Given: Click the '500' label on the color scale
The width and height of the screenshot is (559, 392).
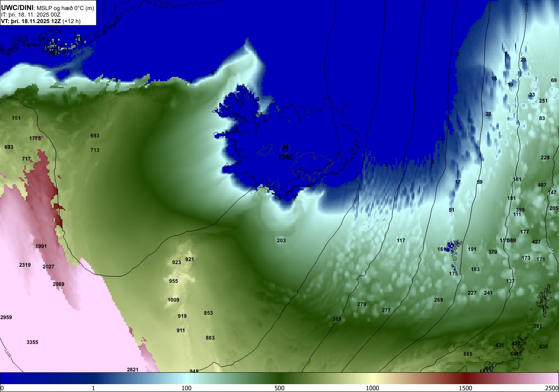Looking at the screenshot, I should tap(279, 389).
